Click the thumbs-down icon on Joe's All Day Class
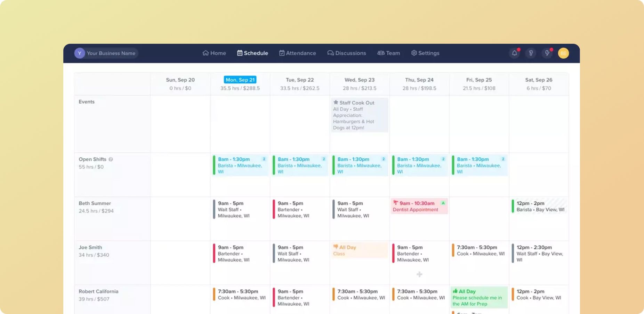 (336, 247)
